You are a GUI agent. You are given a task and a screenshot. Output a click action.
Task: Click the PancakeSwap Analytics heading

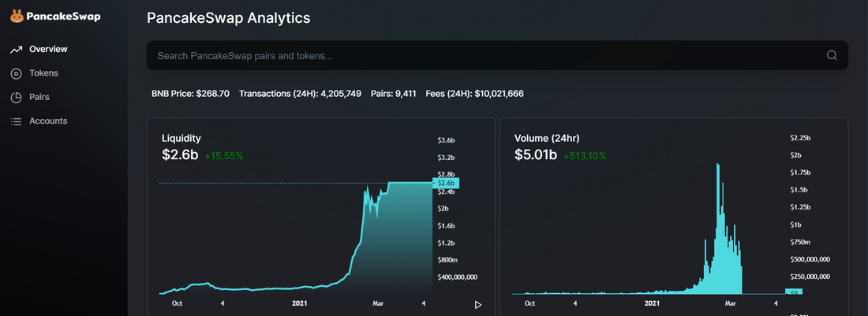coord(229,17)
